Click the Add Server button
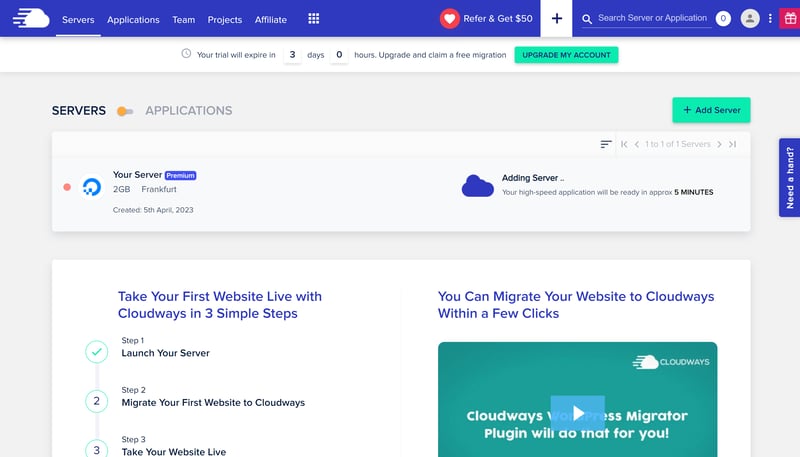 tap(711, 110)
